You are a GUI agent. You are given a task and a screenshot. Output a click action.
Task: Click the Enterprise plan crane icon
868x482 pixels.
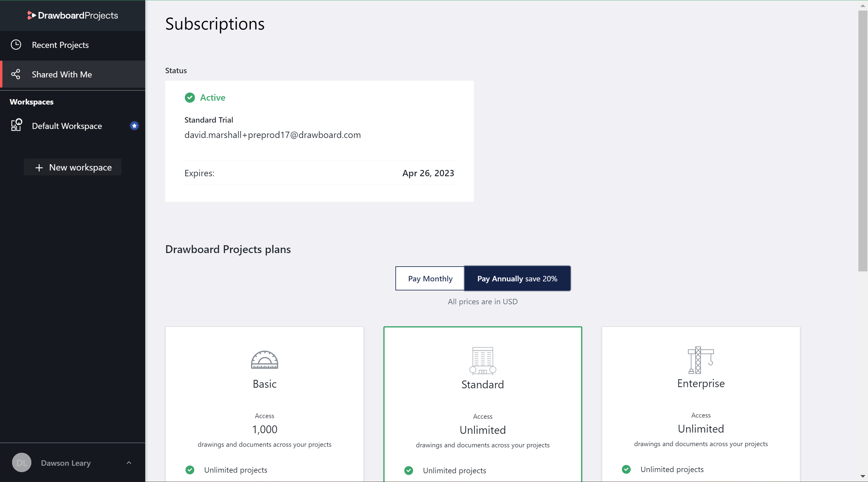pyautogui.click(x=700, y=360)
